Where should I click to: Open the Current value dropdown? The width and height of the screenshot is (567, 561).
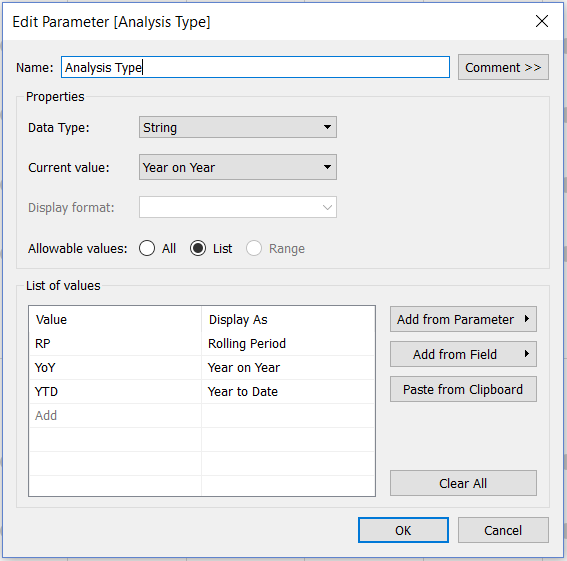click(x=238, y=167)
